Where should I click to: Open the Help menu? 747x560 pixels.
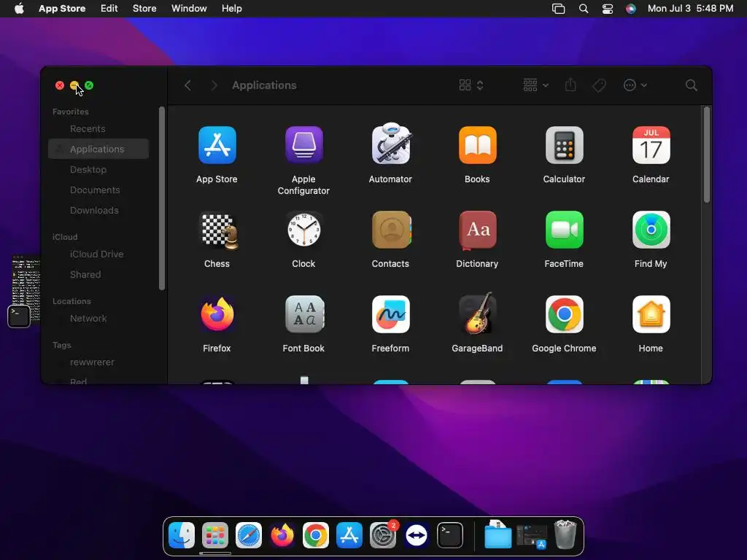tap(231, 9)
